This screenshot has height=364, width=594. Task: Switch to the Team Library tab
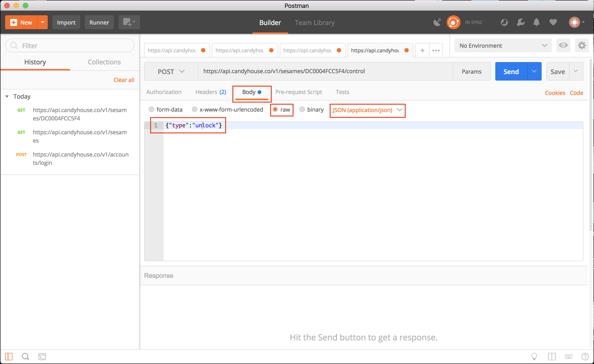(315, 23)
